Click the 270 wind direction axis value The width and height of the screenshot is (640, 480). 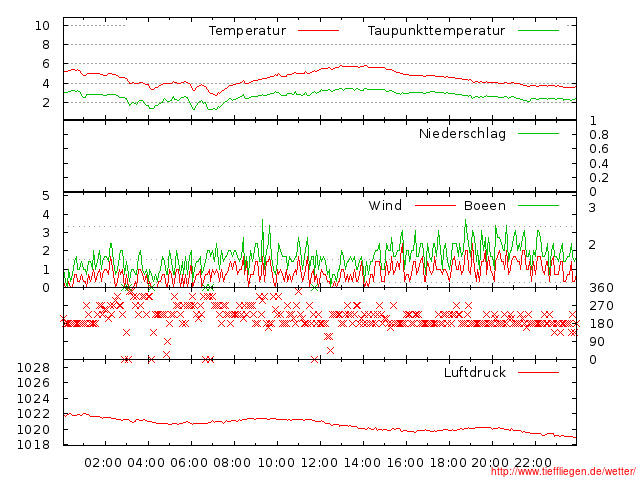pos(601,306)
